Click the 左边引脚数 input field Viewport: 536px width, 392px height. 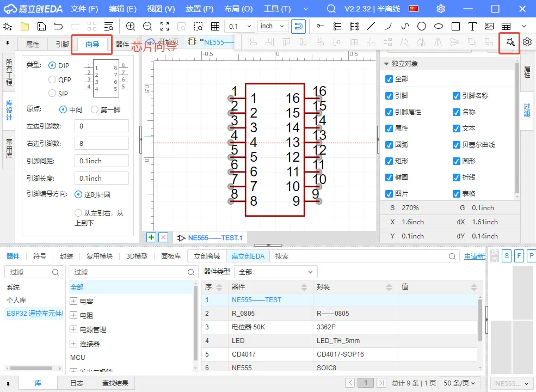pyautogui.click(x=102, y=126)
